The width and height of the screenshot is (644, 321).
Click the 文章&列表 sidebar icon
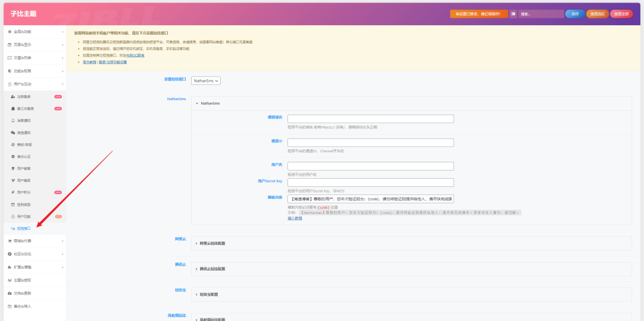point(9,58)
